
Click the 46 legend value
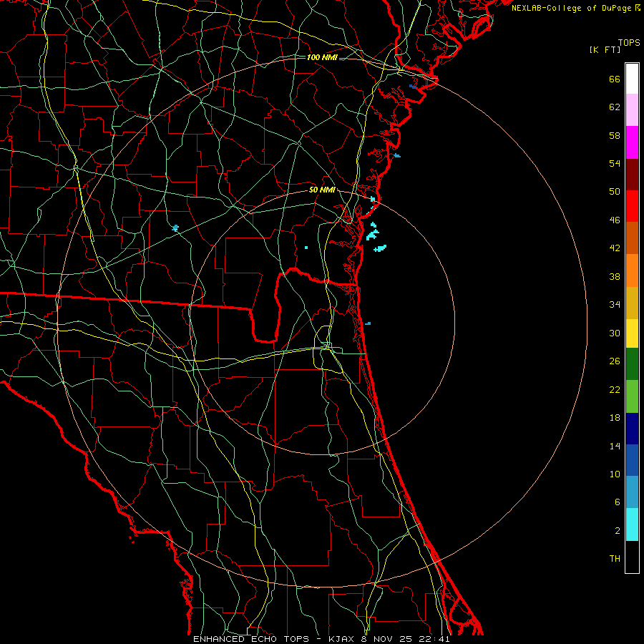tap(615, 220)
